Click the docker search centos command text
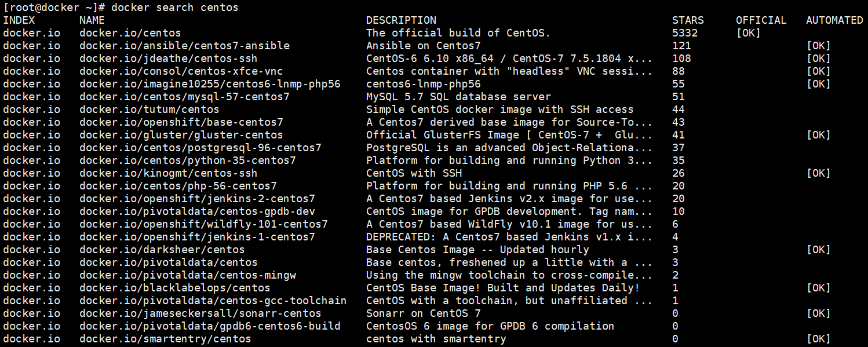This screenshot has width=868, height=347. click(x=174, y=8)
